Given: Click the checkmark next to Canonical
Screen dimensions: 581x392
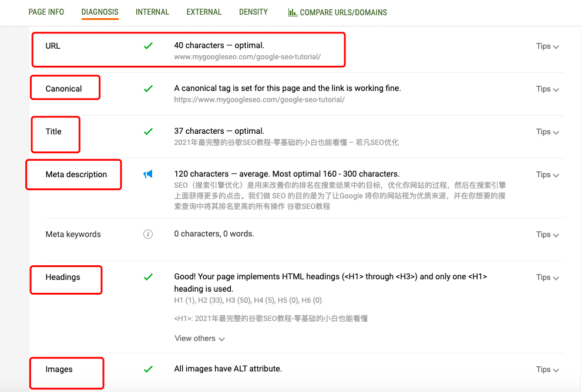Looking at the screenshot, I should click(x=149, y=89).
